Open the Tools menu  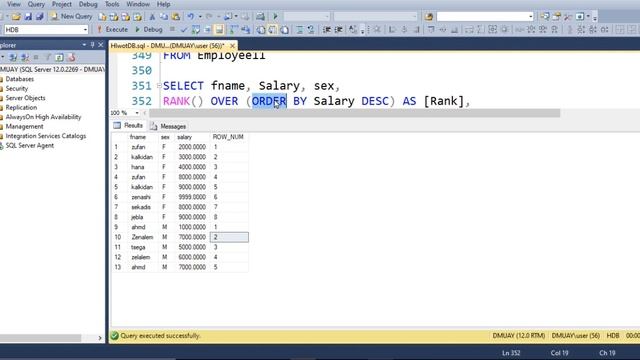point(112,4)
